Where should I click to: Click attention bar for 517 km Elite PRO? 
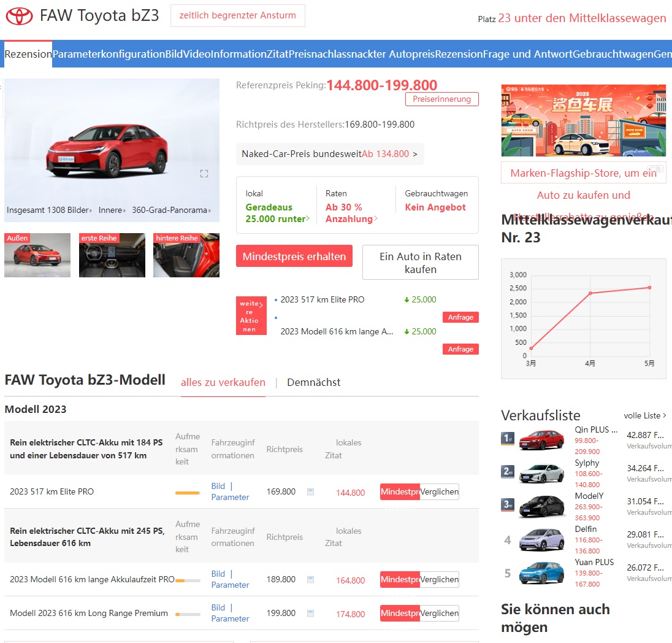click(x=188, y=493)
